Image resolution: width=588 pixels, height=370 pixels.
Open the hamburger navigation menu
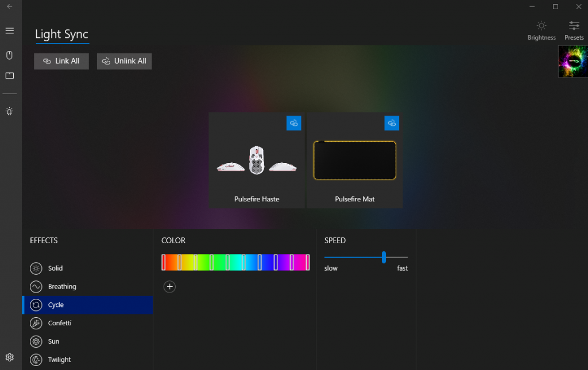tap(10, 31)
